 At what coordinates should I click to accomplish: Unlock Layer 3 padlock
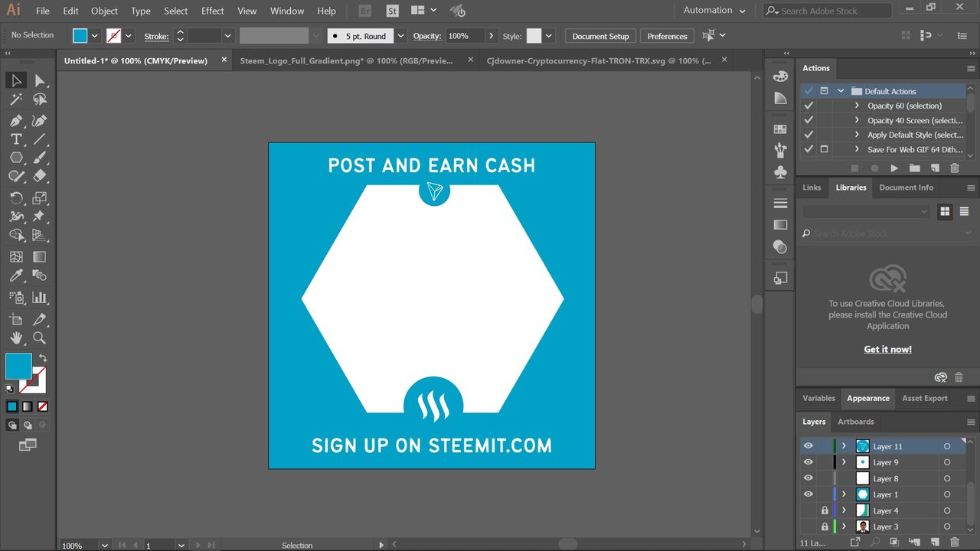825,527
